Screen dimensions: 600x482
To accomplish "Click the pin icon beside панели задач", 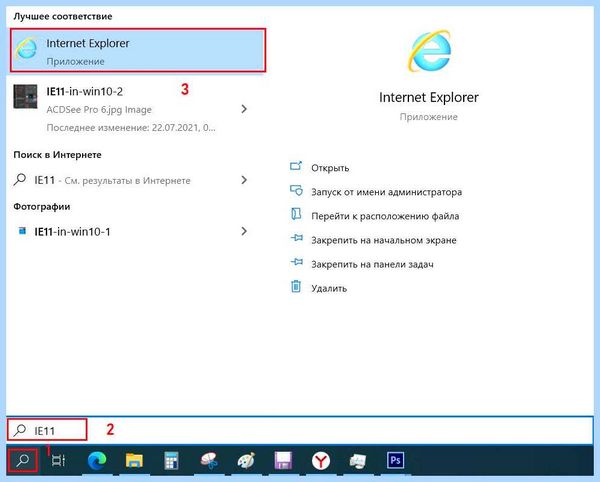I will (296, 262).
